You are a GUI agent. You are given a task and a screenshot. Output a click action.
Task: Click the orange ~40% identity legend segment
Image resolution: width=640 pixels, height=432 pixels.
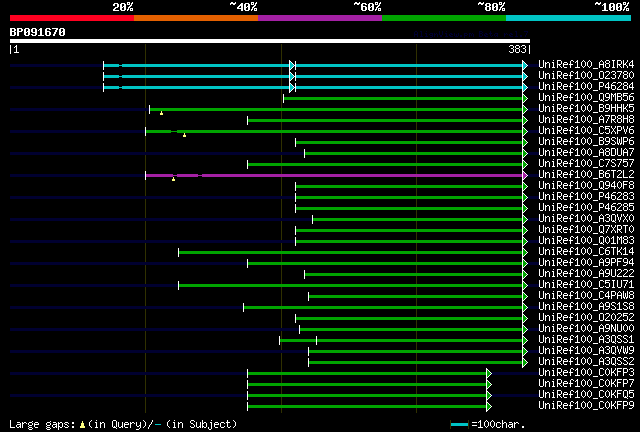(196, 18)
